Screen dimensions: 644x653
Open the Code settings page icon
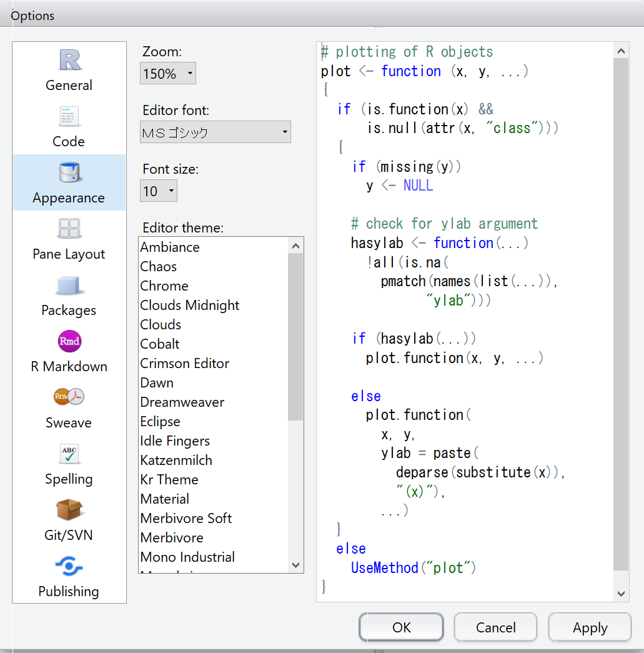(69, 116)
